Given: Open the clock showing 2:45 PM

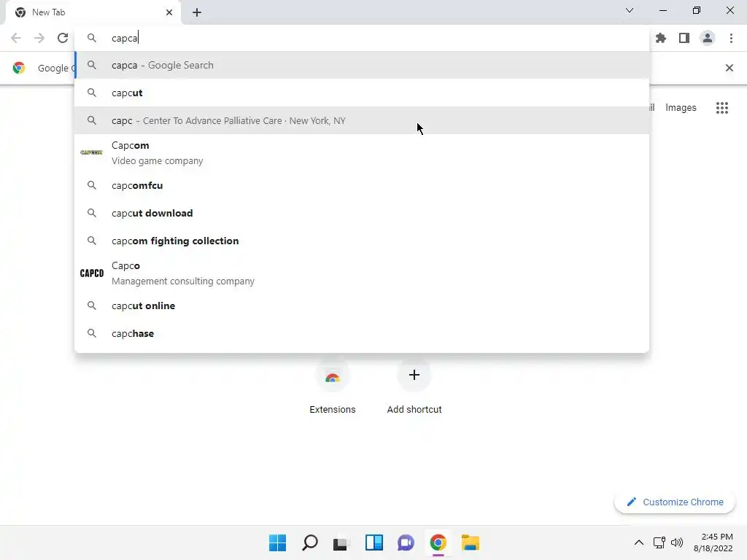Looking at the screenshot, I should coord(713,542).
